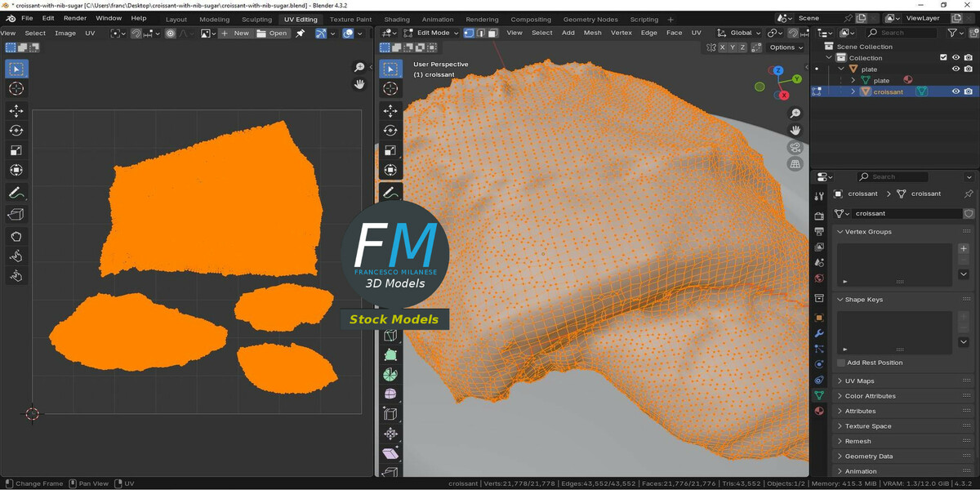980x490 pixels.
Task: Toggle visibility eye of the croissant object
Action: tap(955, 91)
